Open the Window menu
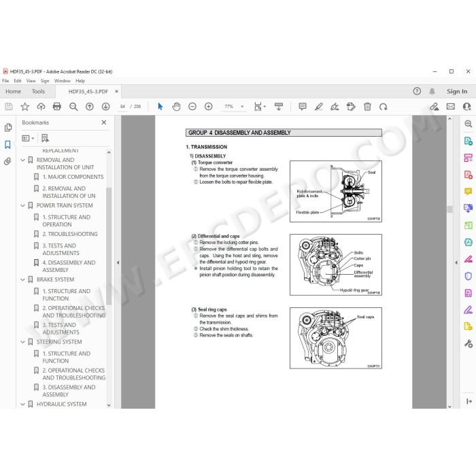This screenshot has width=476, height=476. click(63, 81)
